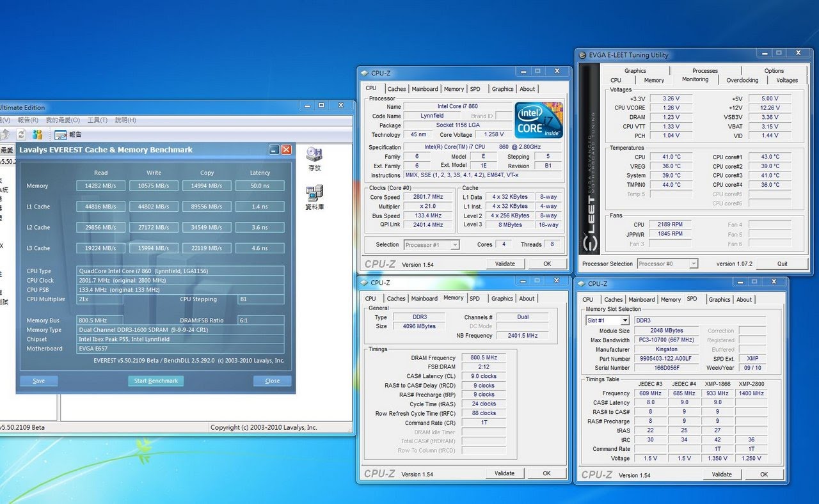Select SPD tab in the CPU-Z Memory window
Screen dimensions: 819x504
474,299
